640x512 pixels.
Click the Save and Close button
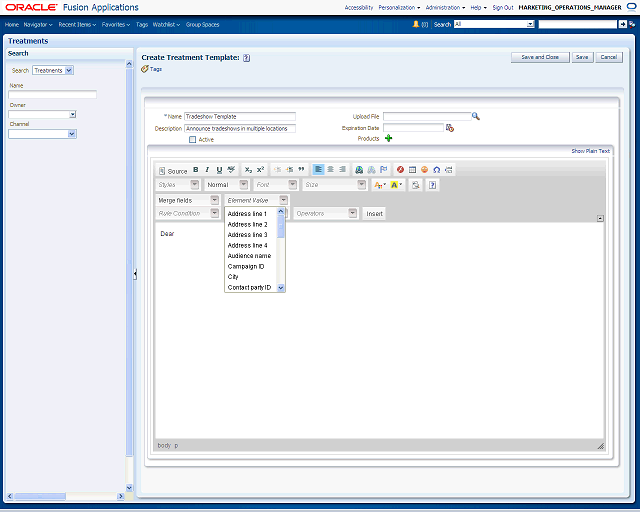coord(540,57)
